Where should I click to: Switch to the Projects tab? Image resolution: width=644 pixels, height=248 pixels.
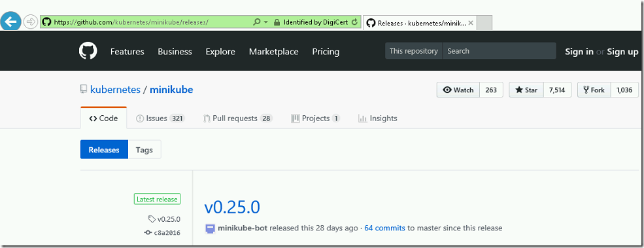click(315, 118)
